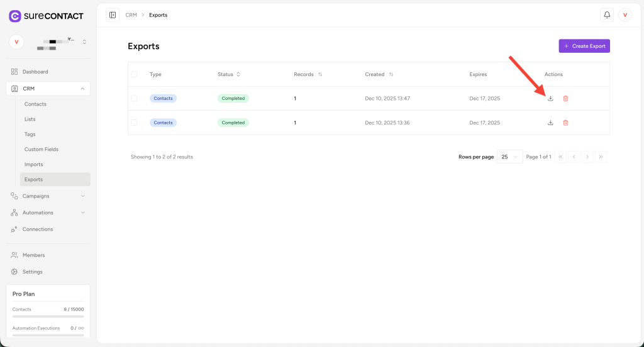Download the export created at 13:47
This screenshot has width=644, height=347.
550,99
